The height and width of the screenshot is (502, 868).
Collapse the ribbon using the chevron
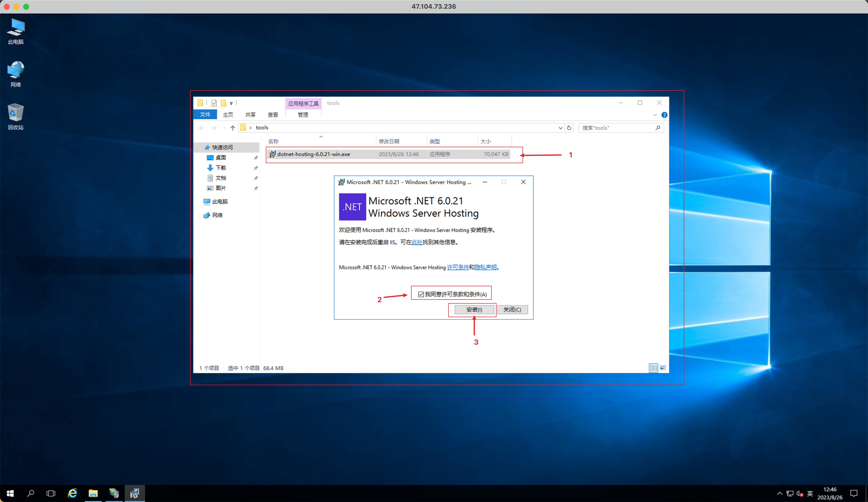pos(655,115)
